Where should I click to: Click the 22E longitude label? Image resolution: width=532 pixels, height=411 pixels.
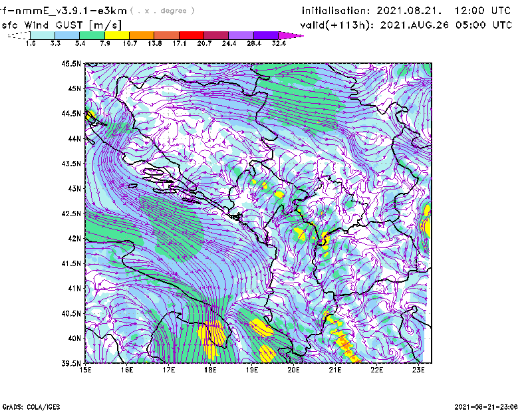pos(377,370)
